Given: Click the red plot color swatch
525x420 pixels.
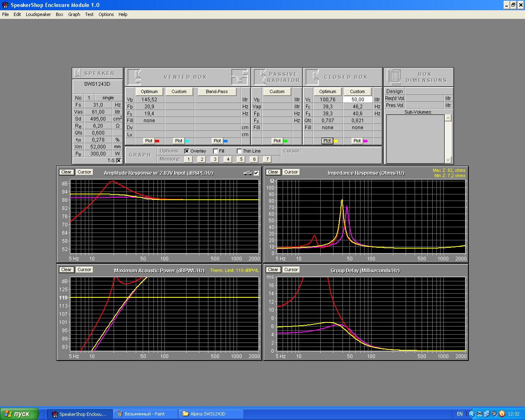Looking at the screenshot, I should 157,141.
